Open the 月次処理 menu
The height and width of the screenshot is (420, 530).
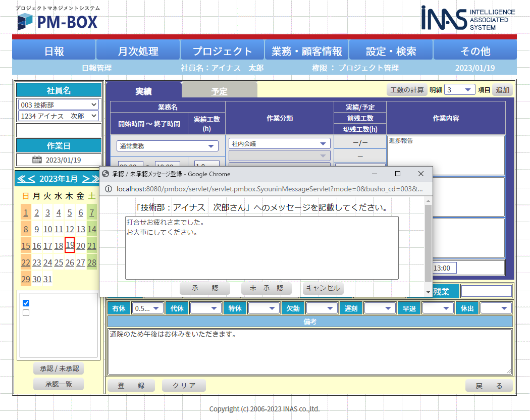click(138, 51)
